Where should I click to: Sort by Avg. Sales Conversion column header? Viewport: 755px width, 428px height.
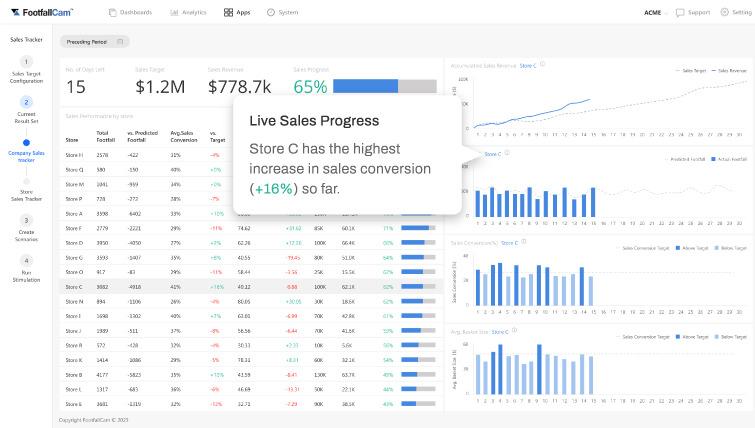click(x=183, y=136)
